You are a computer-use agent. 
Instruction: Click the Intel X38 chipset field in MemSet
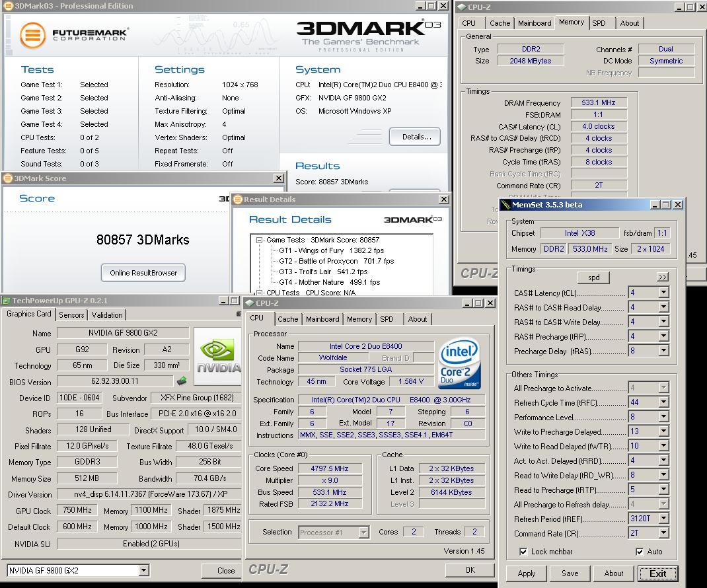pos(579,233)
